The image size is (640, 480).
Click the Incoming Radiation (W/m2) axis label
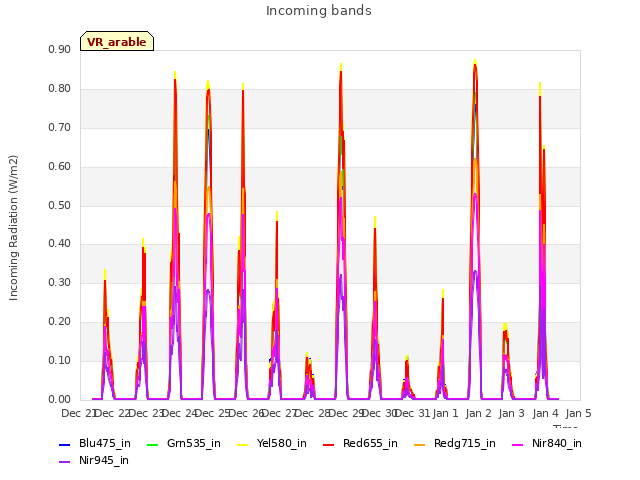(13, 228)
